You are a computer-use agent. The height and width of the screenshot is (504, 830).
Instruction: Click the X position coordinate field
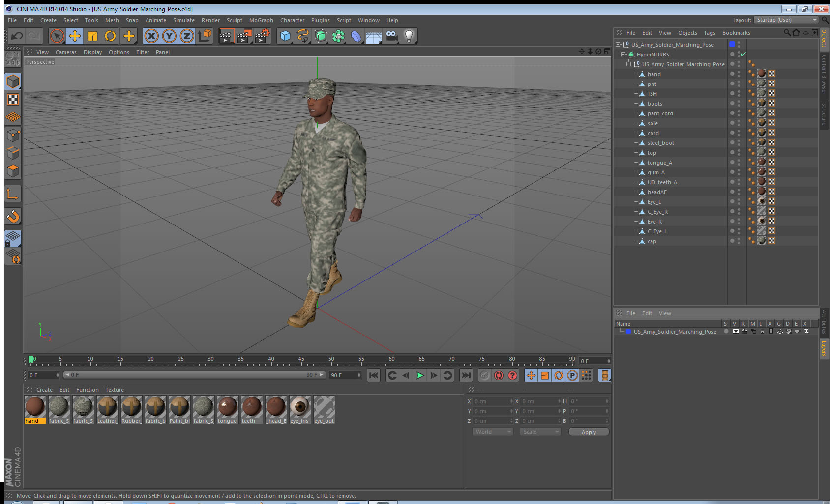pyautogui.click(x=493, y=401)
